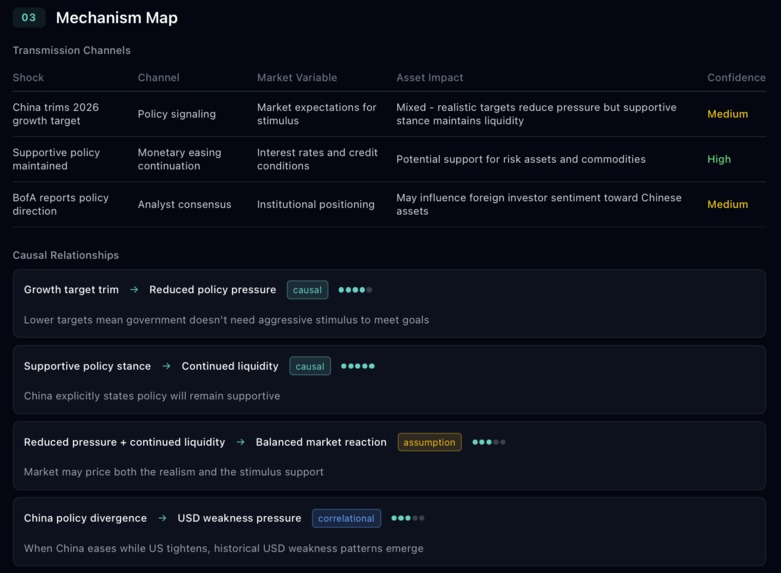Click 'When China eases while US tightens' description
The height and width of the screenshot is (573, 781).
click(224, 548)
